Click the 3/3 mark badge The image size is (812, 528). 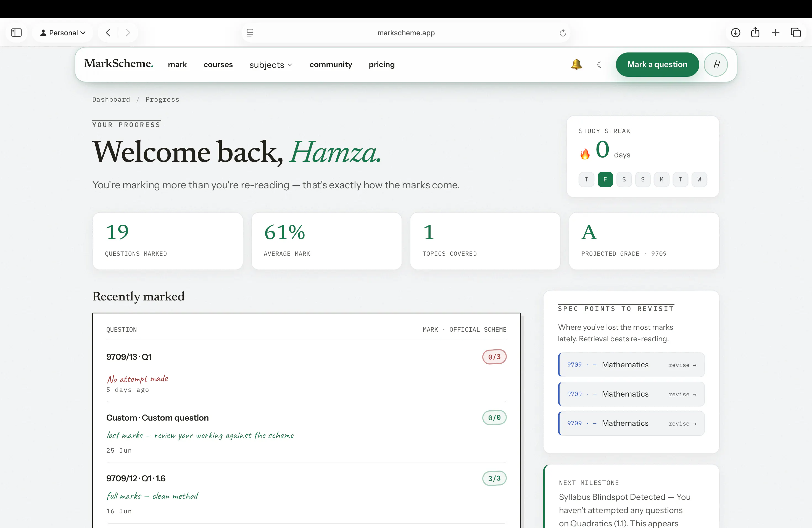494,478
